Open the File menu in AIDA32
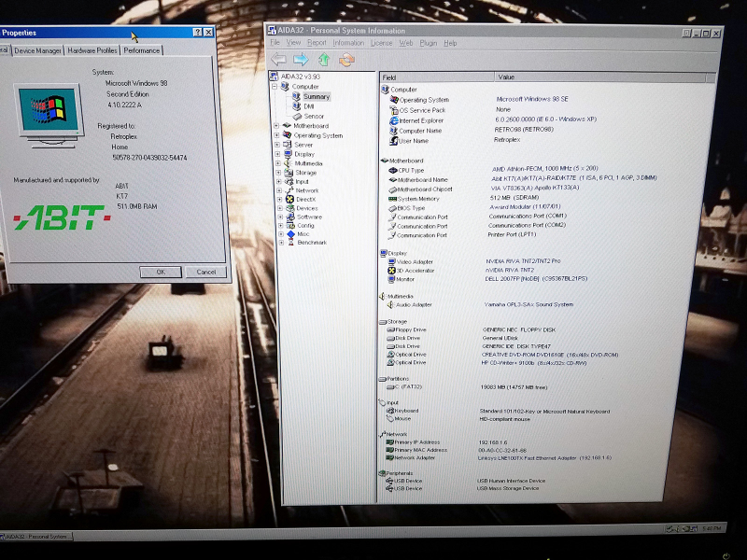This screenshot has height=560, width=747. (275, 43)
